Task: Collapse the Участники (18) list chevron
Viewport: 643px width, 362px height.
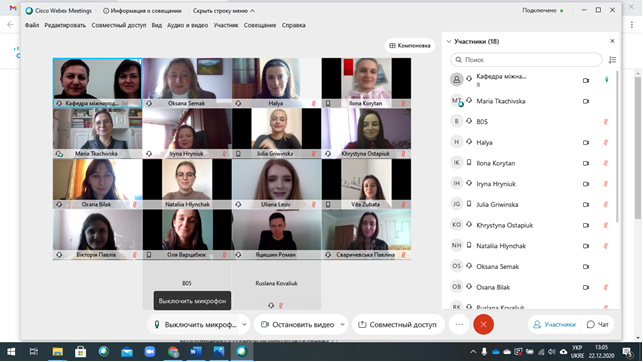Action: click(449, 41)
